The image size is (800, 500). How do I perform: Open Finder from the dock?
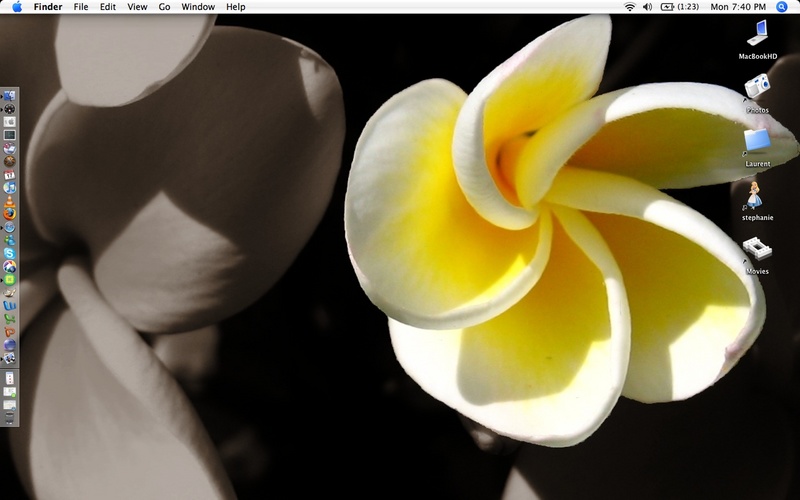click(9, 95)
